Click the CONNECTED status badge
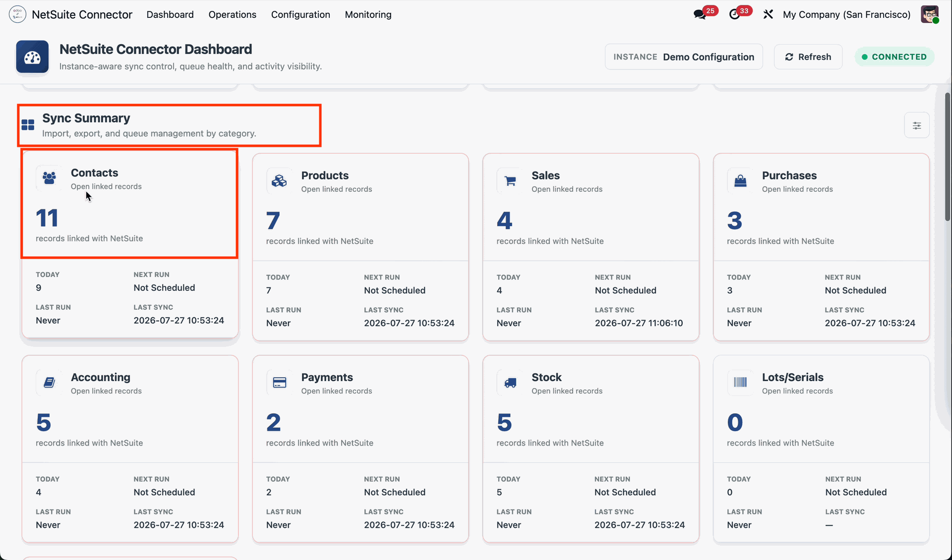Image resolution: width=952 pixels, height=560 pixels. click(894, 57)
